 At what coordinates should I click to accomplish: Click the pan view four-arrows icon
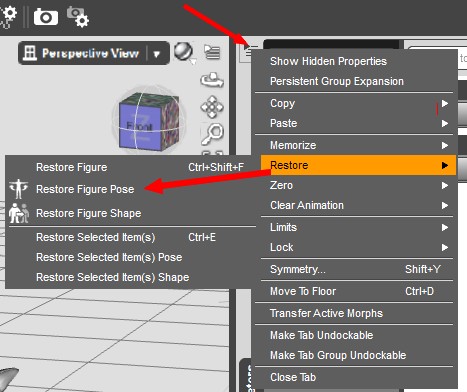tap(212, 107)
